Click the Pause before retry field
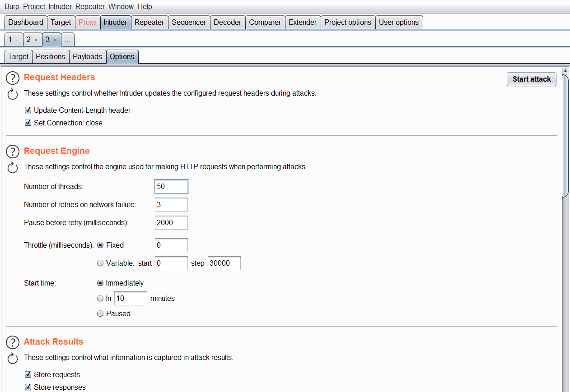The image size is (570, 392). point(171,222)
